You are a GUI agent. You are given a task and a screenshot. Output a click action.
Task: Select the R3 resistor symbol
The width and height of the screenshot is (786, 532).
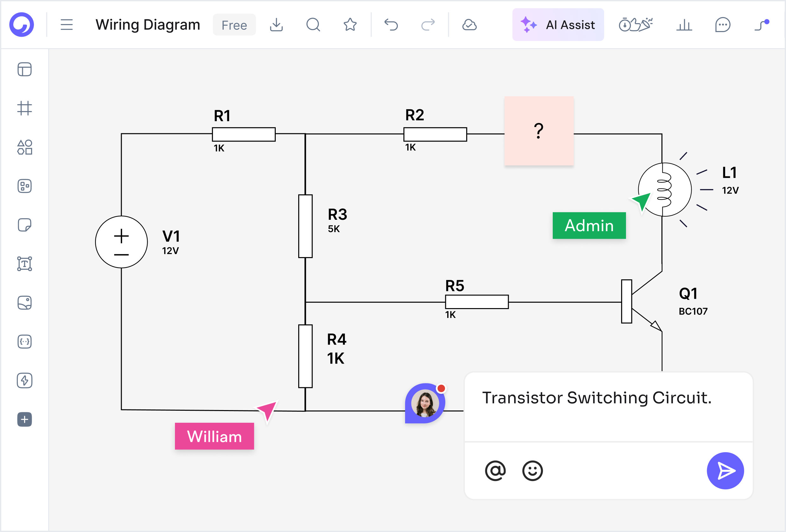[x=306, y=226]
